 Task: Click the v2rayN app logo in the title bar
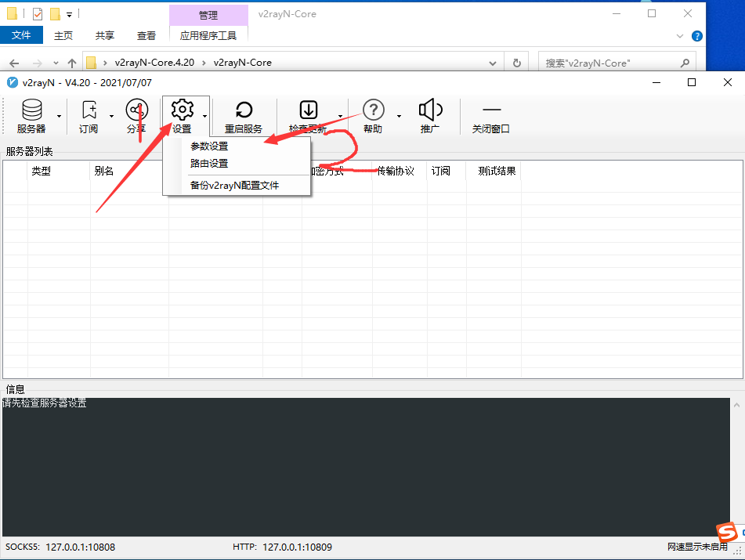point(13,83)
